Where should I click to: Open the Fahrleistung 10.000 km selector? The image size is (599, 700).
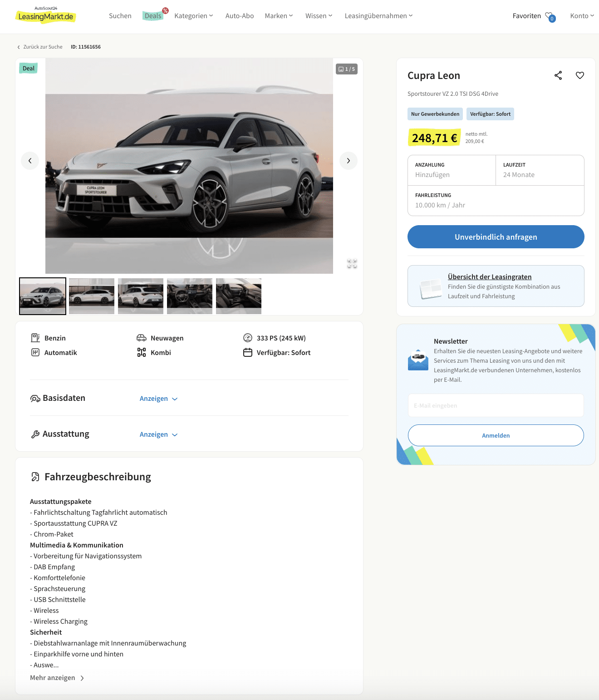point(496,201)
